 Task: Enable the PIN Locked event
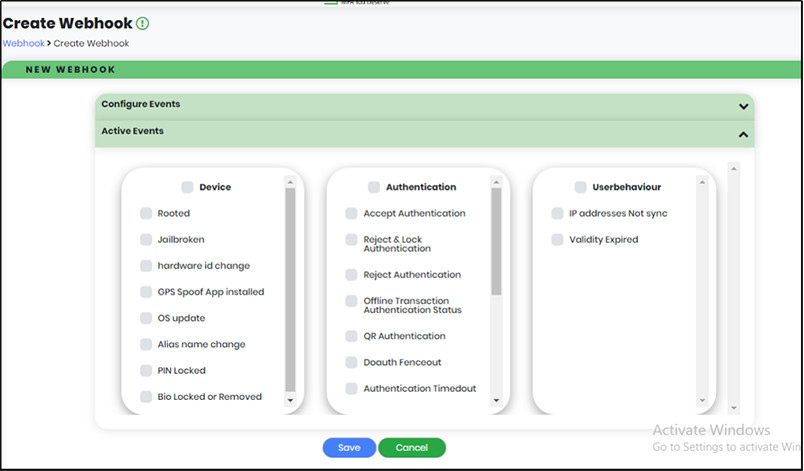pyautogui.click(x=146, y=370)
